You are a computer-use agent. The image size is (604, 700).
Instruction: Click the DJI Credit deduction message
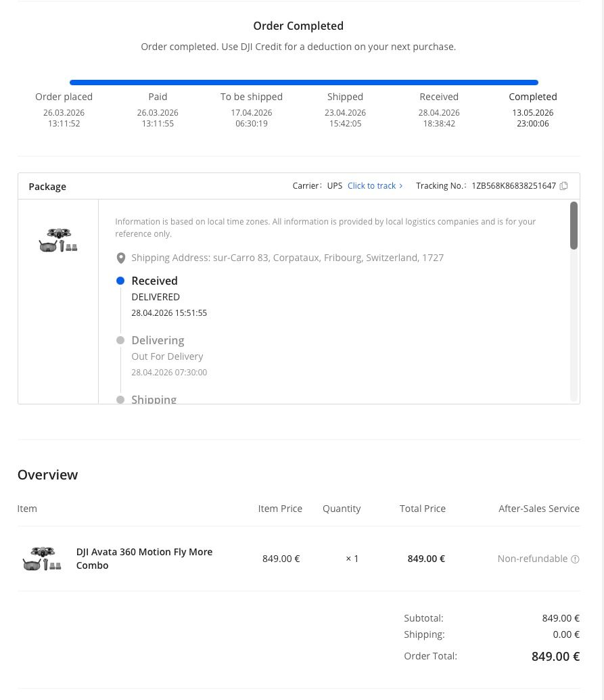point(298,47)
